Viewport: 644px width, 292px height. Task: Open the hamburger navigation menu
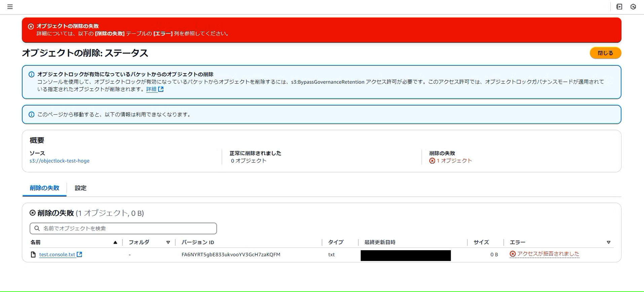(10, 7)
